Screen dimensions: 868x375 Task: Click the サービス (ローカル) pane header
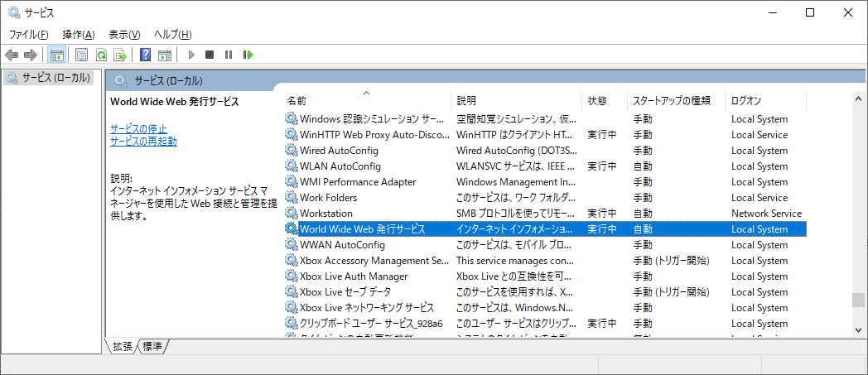[x=168, y=81]
